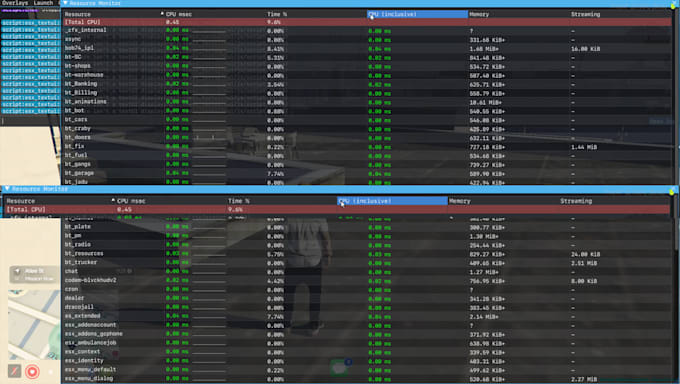The image size is (680, 384).
Task: Sort by Memory column in lower monitor
Action: [x=460, y=201]
